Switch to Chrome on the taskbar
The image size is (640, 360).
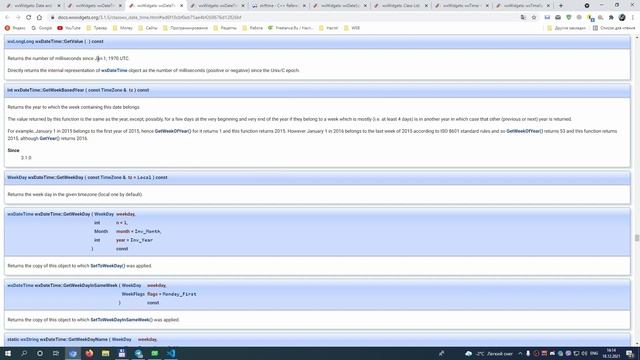click(x=73, y=353)
